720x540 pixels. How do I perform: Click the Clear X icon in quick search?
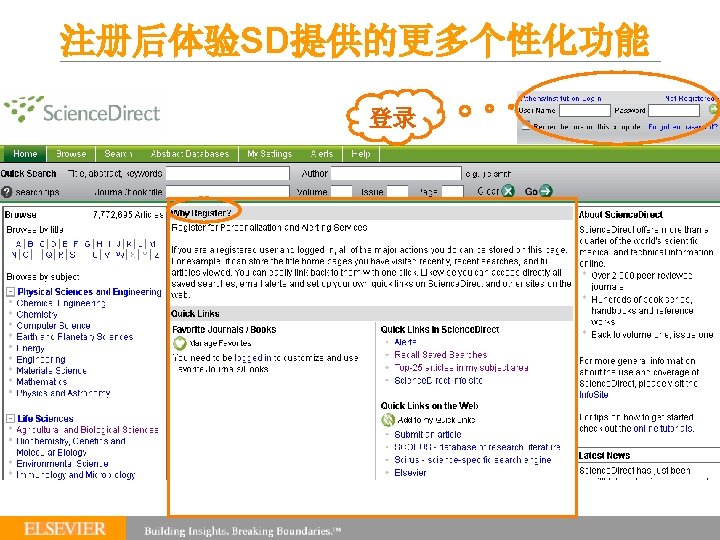tap(508, 191)
